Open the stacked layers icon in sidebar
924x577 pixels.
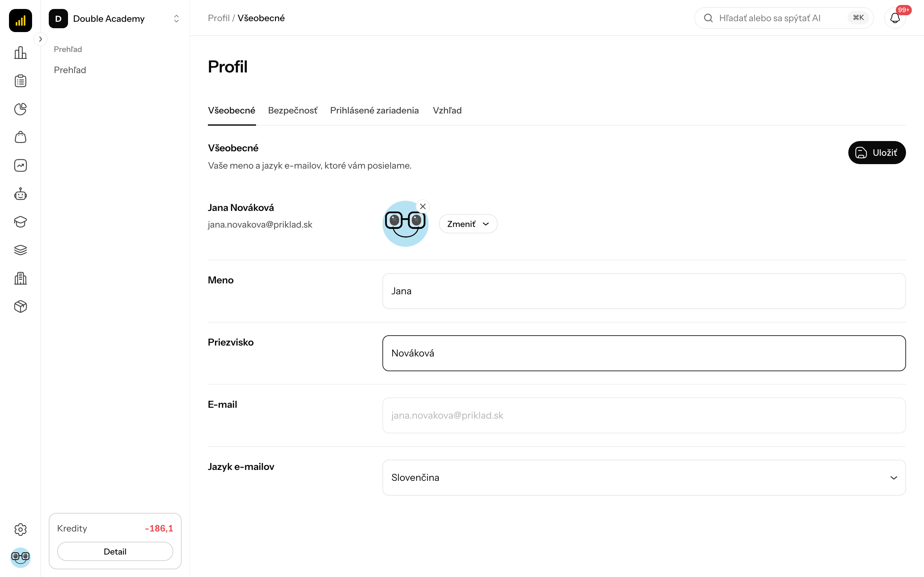20,250
